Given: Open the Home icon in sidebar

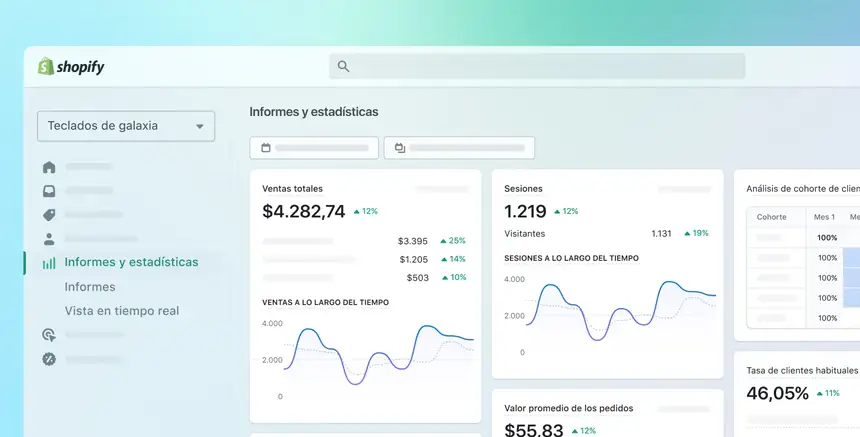Looking at the screenshot, I should (x=49, y=167).
